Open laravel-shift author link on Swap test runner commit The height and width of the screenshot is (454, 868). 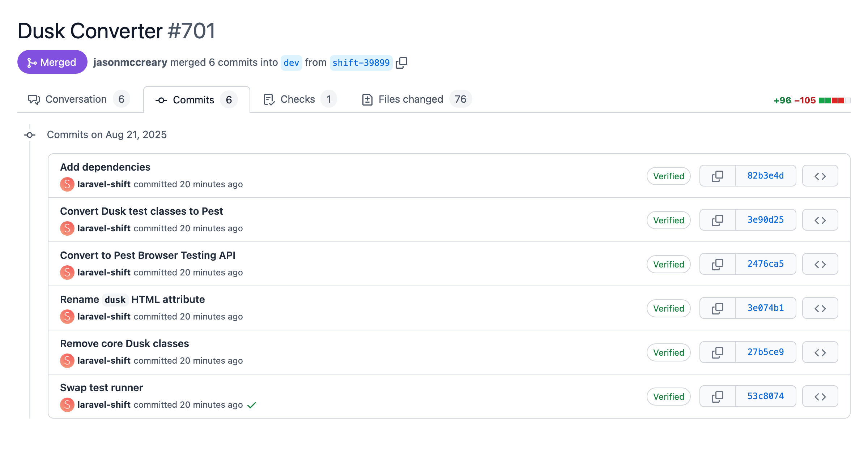[104, 405]
